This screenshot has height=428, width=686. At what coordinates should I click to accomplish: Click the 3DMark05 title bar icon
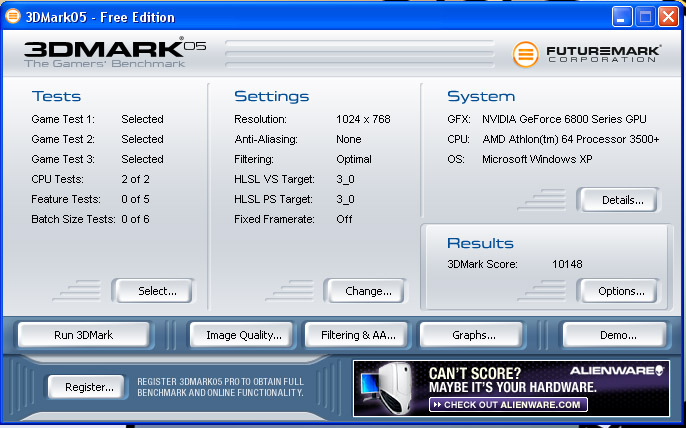tap(13, 17)
